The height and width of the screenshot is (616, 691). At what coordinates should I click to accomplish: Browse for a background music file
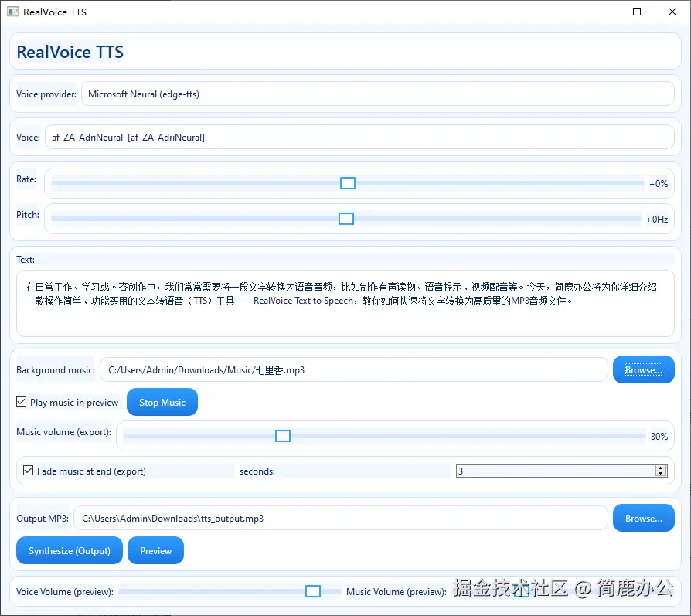643,369
